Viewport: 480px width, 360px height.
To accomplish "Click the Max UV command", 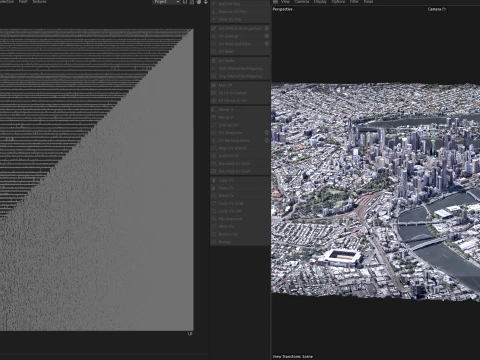I will [x=240, y=85].
